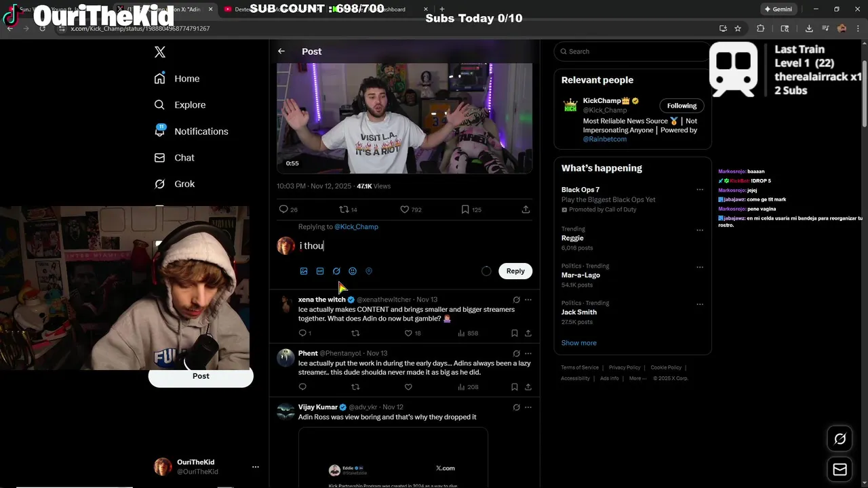Open the more menu on Vijay Kumar's reply
The width and height of the screenshot is (868, 488).
click(x=528, y=407)
